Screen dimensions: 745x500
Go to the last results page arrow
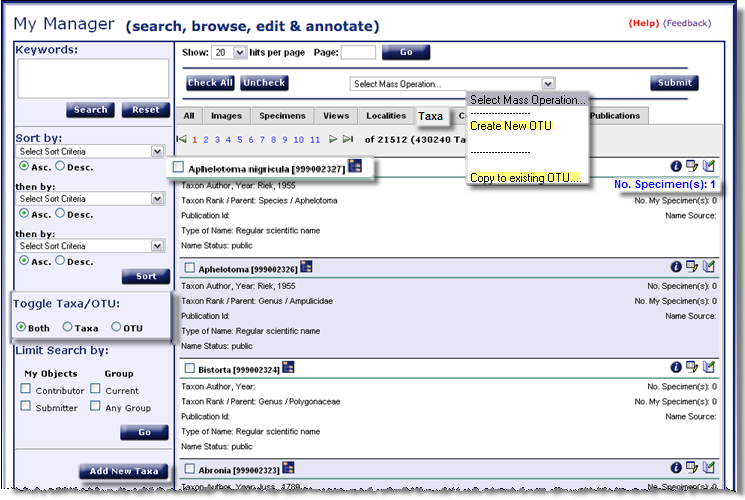coord(348,140)
